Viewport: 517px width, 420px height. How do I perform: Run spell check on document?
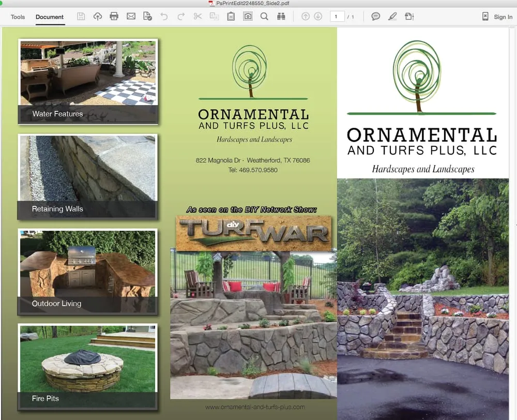click(146, 16)
